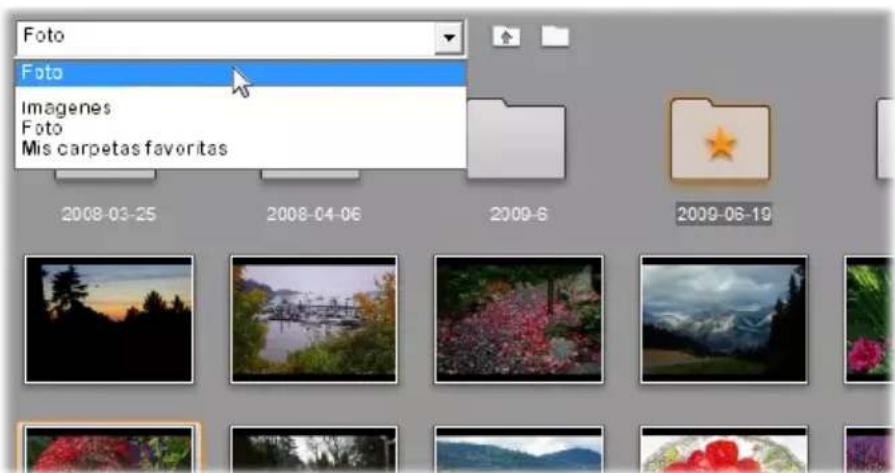This screenshot has height=473, width=895.
Task: Select the partially visible pink rose thumbnail
Action: [868, 320]
